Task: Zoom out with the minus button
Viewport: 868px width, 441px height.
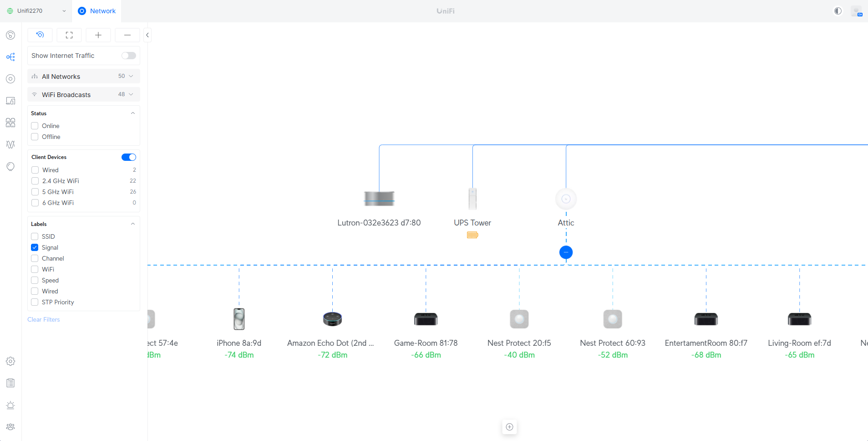Action: [x=127, y=35]
